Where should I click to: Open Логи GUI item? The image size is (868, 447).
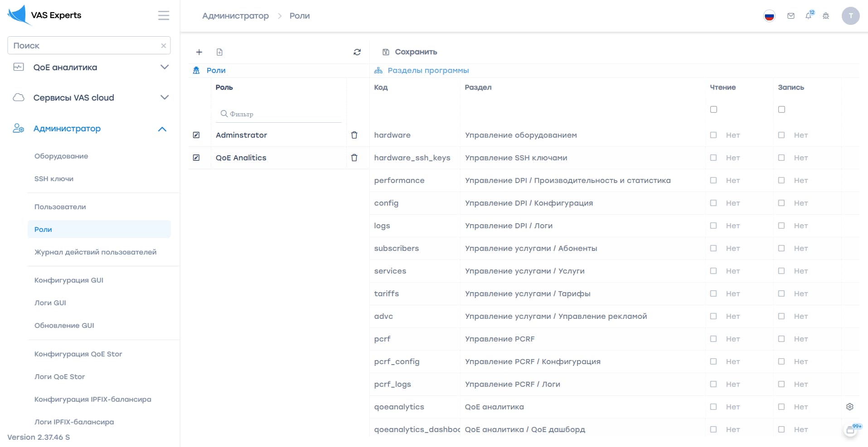click(50, 303)
